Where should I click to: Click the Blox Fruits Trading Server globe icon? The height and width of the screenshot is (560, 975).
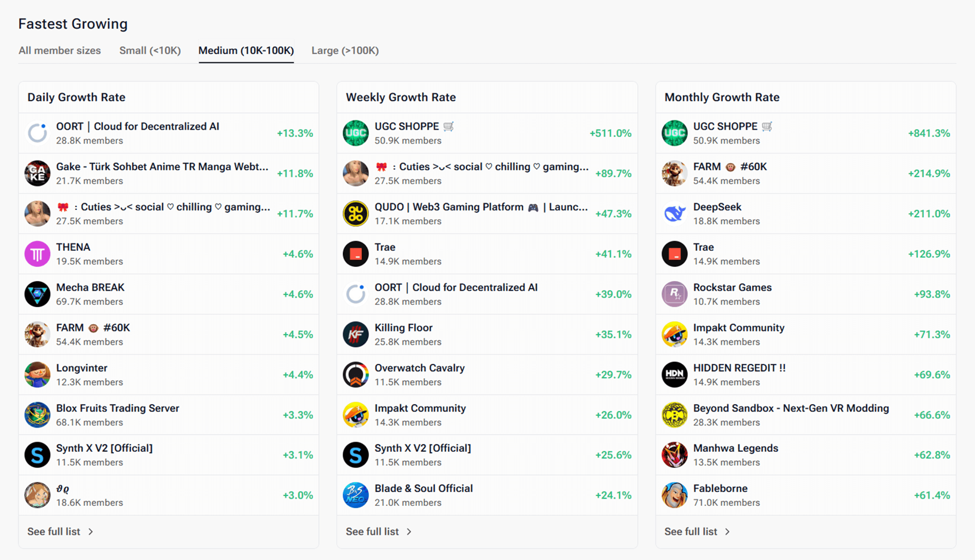click(37, 414)
